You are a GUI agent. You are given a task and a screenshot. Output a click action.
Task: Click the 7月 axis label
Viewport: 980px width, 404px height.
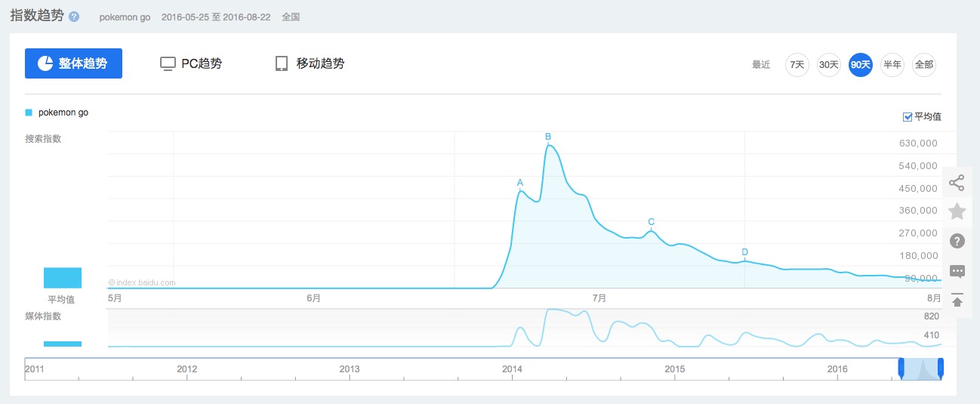point(599,298)
